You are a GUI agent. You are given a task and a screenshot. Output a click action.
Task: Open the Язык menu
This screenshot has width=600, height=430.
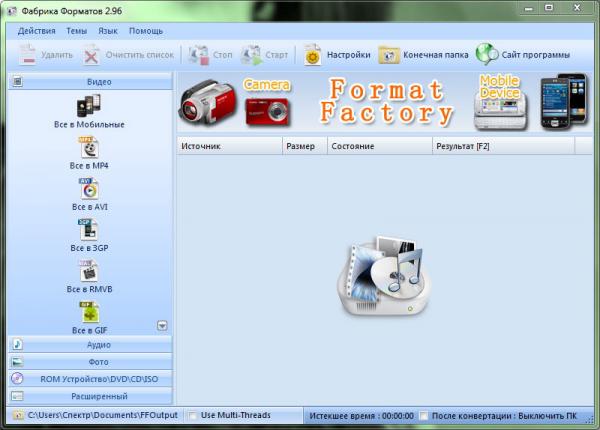coord(108,31)
